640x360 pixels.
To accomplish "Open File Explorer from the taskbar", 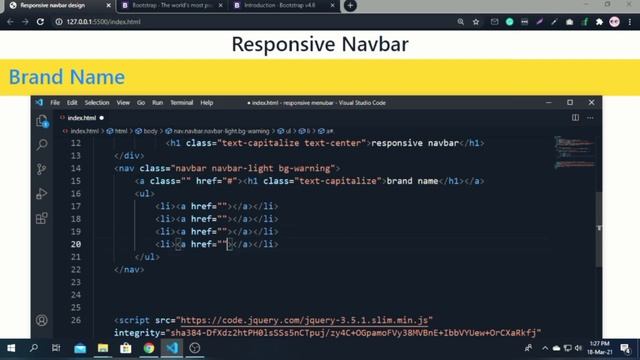I will tap(103, 348).
